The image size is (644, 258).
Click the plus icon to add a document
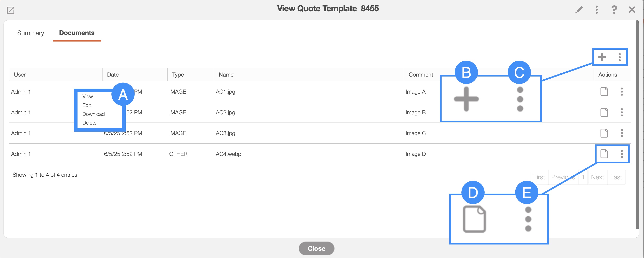click(602, 57)
